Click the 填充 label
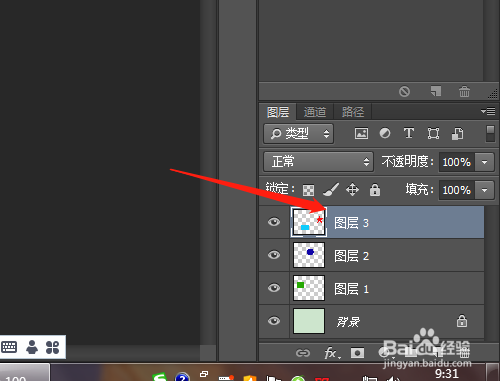This screenshot has height=381, width=500. (x=419, y=189)
